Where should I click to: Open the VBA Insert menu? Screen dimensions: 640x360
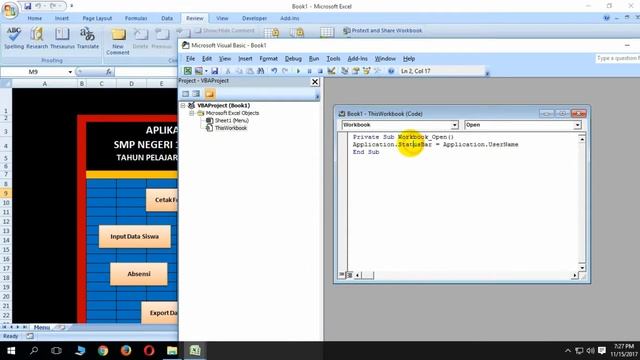245,59
